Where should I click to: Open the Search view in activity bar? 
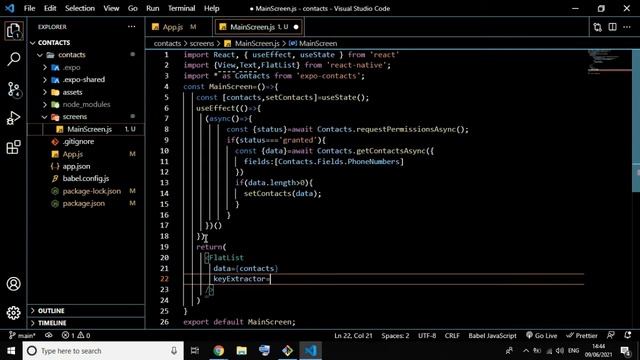tap(13, 59)
